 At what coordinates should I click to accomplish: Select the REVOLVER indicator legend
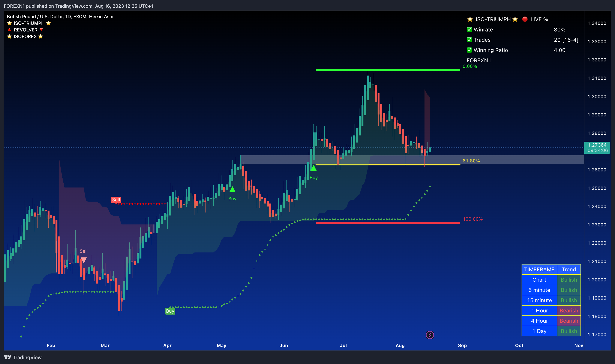pyautogui.click(x=25, y=30)
